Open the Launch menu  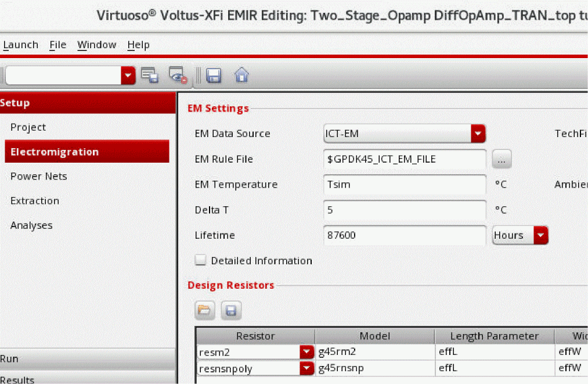[20, 45]
